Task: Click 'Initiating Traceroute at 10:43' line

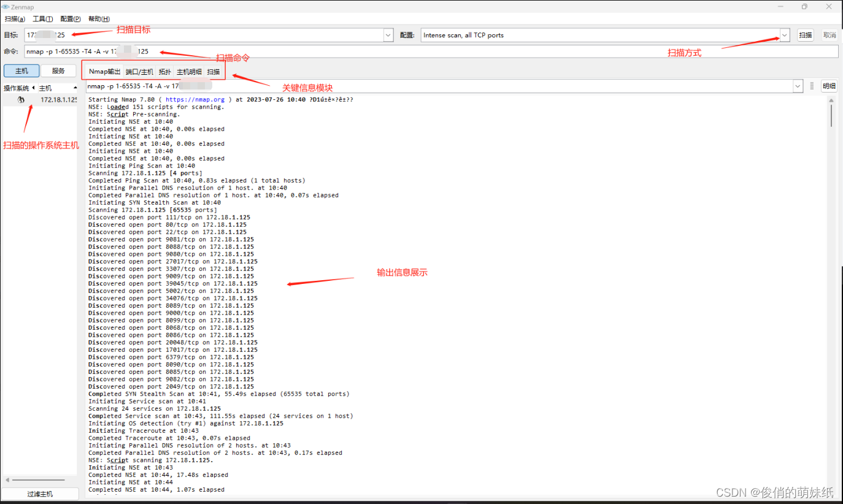Action: 144,430
